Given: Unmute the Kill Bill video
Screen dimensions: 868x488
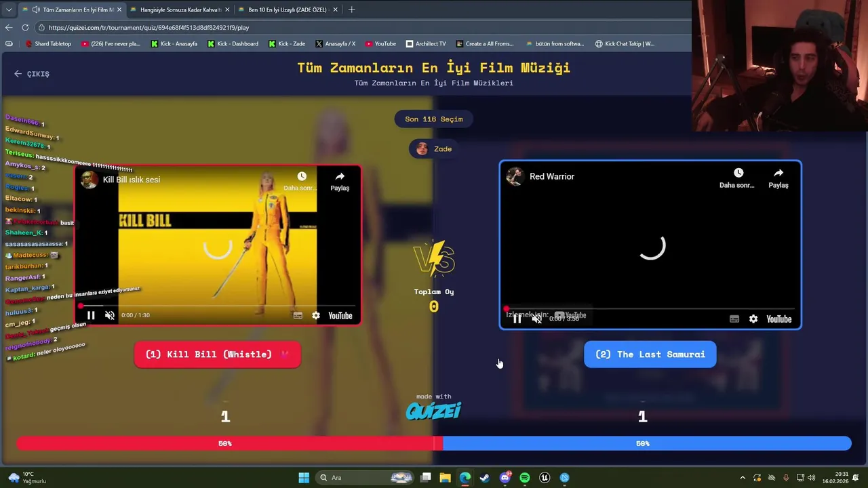Looking at the screenshot, I should (110, 315).
